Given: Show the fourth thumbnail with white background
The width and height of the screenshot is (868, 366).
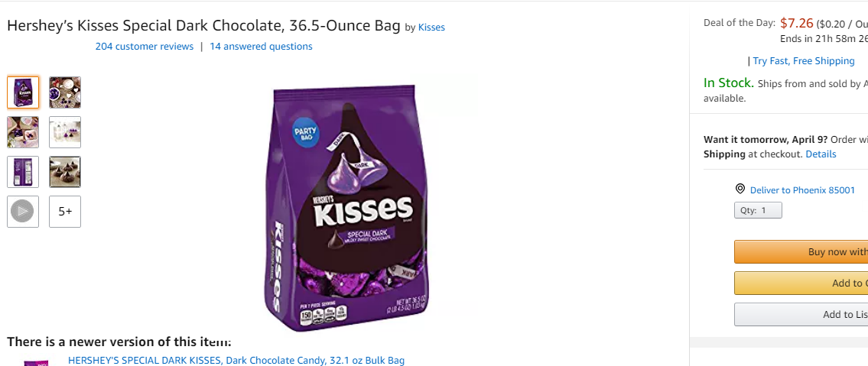Looking at the screenshot, I should (x=65, y=132).
